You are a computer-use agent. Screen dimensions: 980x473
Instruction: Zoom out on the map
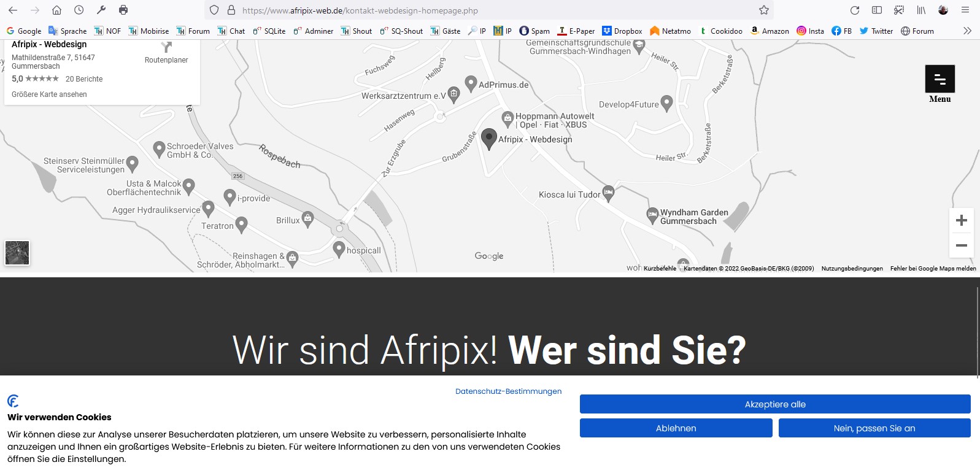[x=961, y=245]
